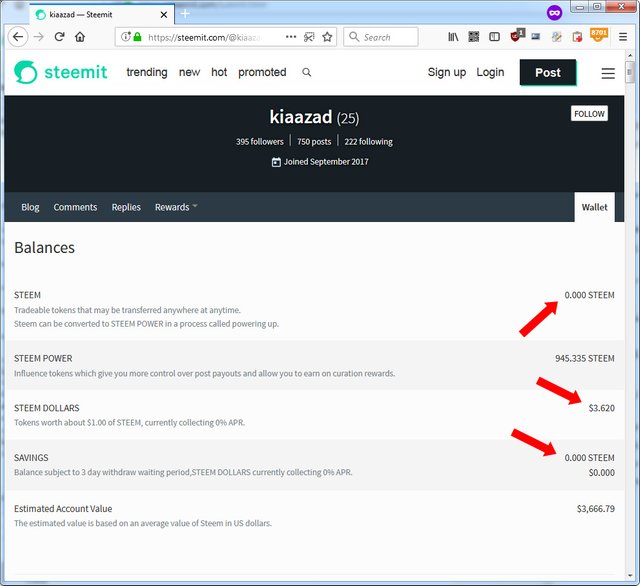Go back with browser back arrow
640x586 pixels.
point(18,37)
